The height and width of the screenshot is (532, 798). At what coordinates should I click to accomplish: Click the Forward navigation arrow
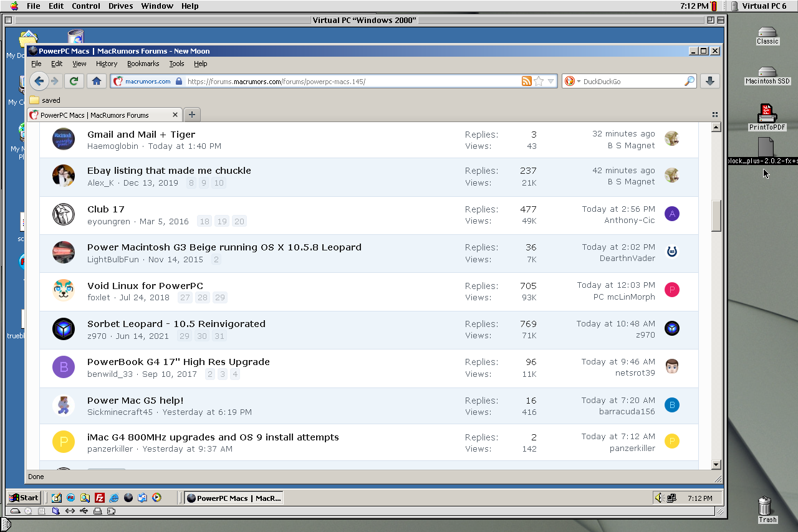55,81
